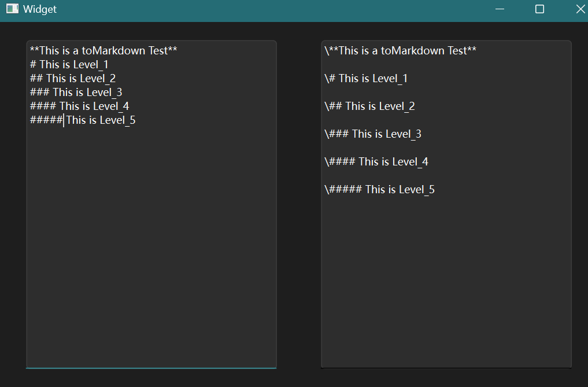The image size is (588, 387).
Task: Minimize the Widget window
Action: tap(500, 9)
